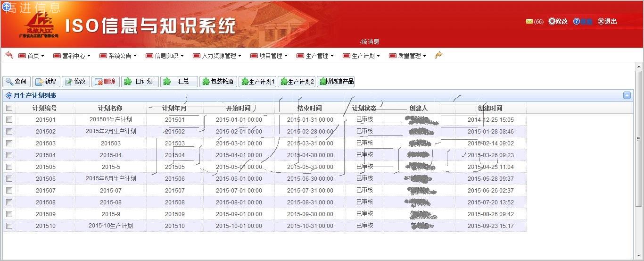The height and width of the screenshot is (261, 644).
Task: Tick the checkbox for plan 201501
Action: coord(9,120)
